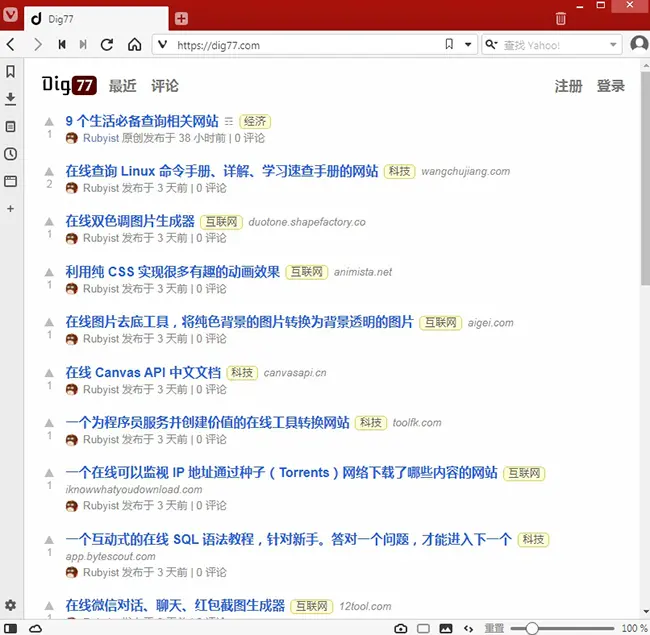Click the wangchujiang.com domain text

[466, 171]
